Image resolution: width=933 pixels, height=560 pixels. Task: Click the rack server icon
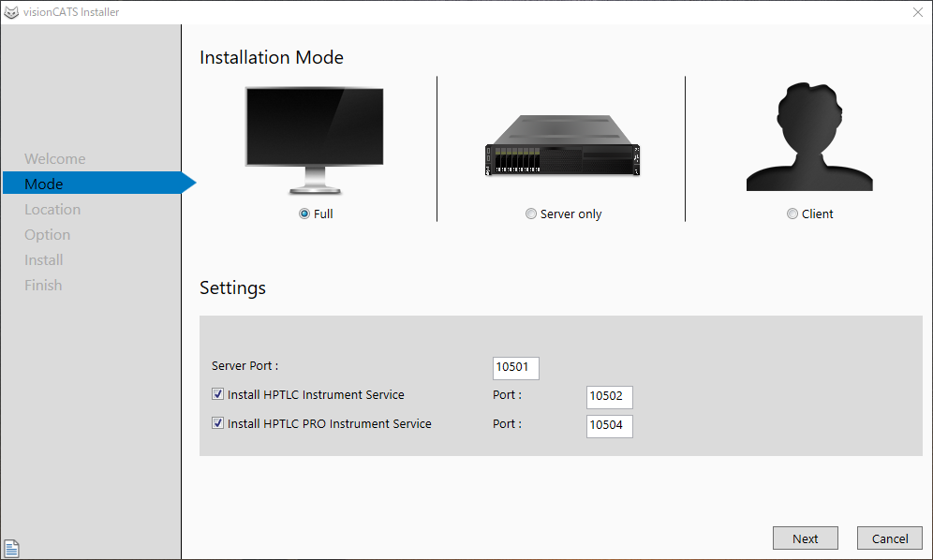point(562,145)
